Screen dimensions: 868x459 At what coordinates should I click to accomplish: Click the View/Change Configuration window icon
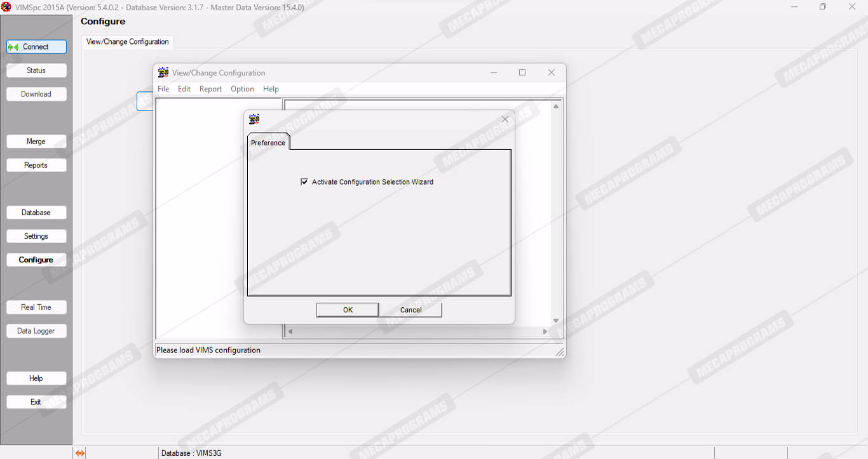(x=163, y=72)
